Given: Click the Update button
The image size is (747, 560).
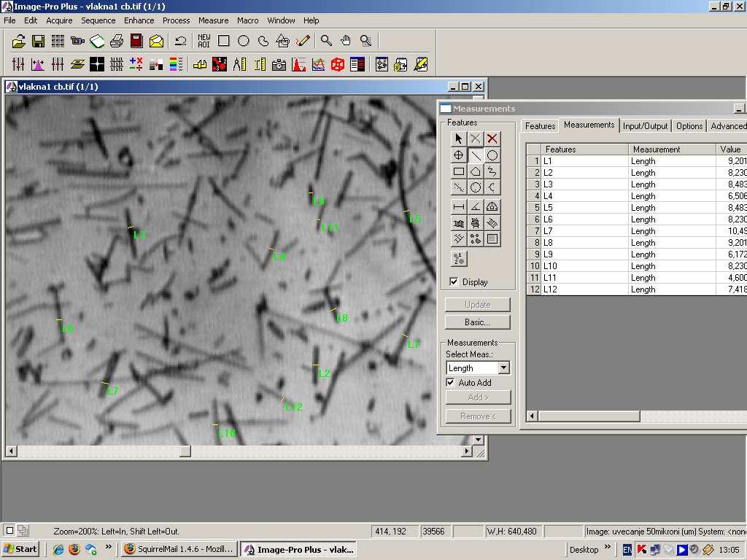Looking at the screenshot, I should [477, 305].
